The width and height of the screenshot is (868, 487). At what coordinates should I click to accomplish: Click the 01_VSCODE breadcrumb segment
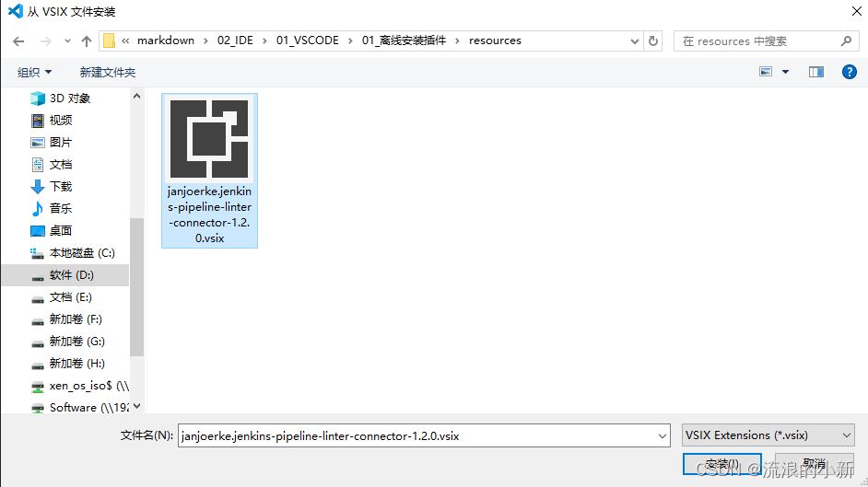click(307, 41)
